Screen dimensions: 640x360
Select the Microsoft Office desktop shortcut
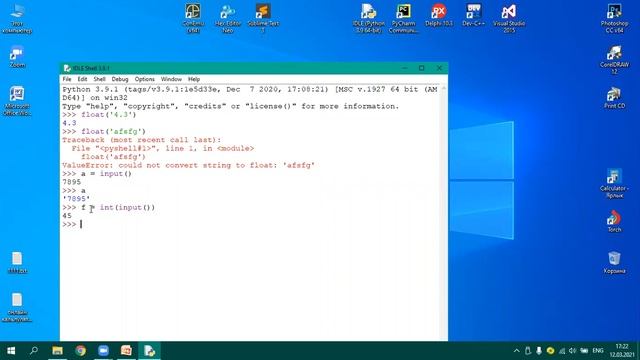tap(17, 101)
